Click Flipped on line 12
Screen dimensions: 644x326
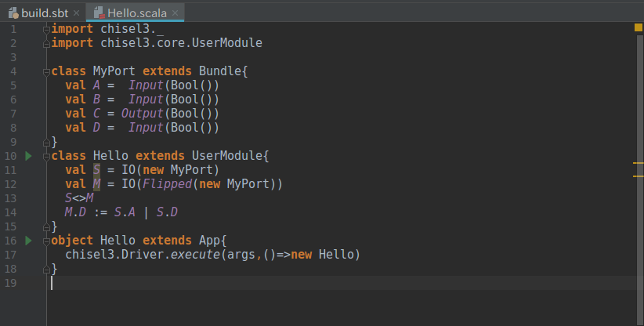(x=167, y=184)
